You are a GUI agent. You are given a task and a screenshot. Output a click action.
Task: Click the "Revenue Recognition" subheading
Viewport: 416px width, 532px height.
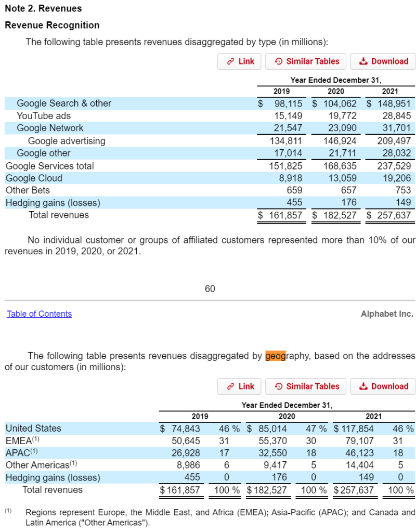(x=52, y=25)
